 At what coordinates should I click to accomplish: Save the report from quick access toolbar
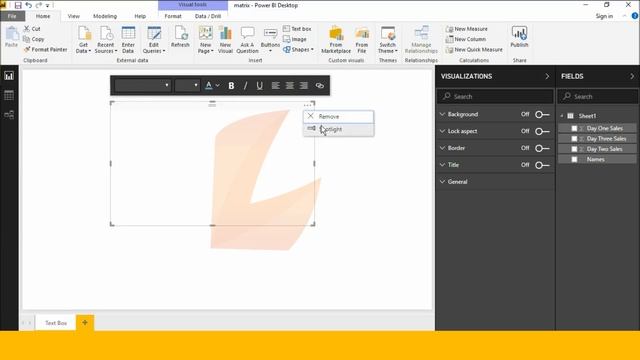click(18, 5)
